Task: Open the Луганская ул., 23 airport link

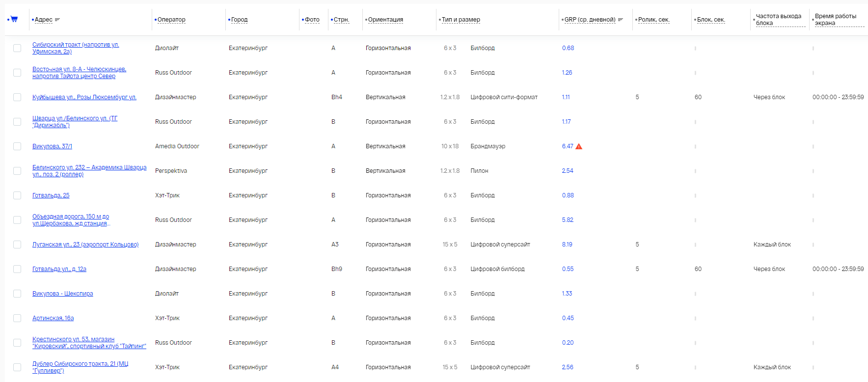Action: point(85,245)
